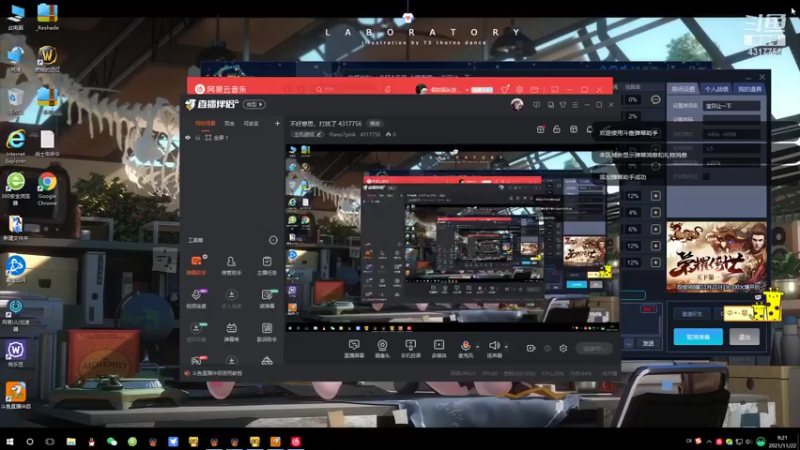Click the start streaming pill button
Screen dimensions: 800x450
click(x=594, y=348)
